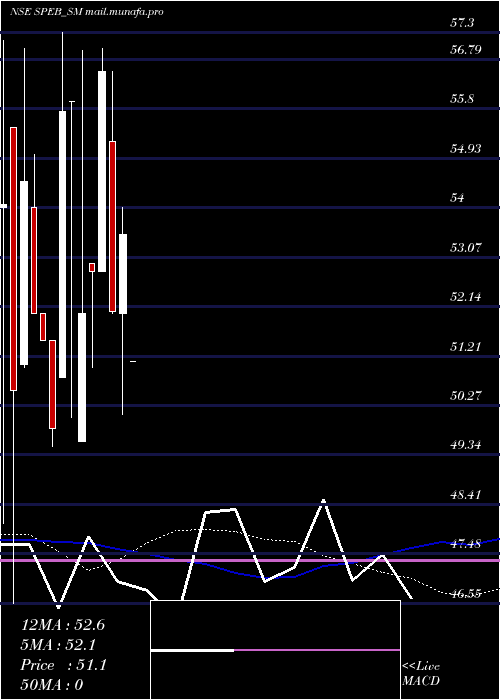500x700 pixels.
Task: Click the 47.48 price axis label
Action: 465,544
